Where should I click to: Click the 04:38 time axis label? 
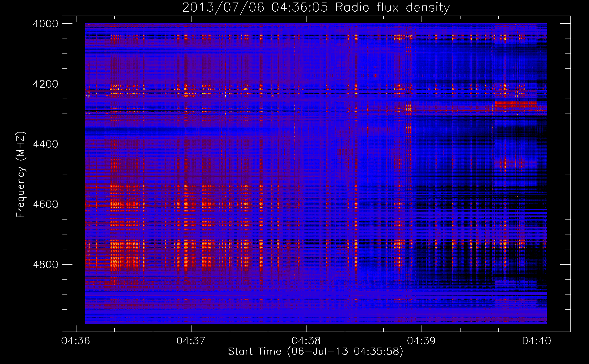point(306,341)
